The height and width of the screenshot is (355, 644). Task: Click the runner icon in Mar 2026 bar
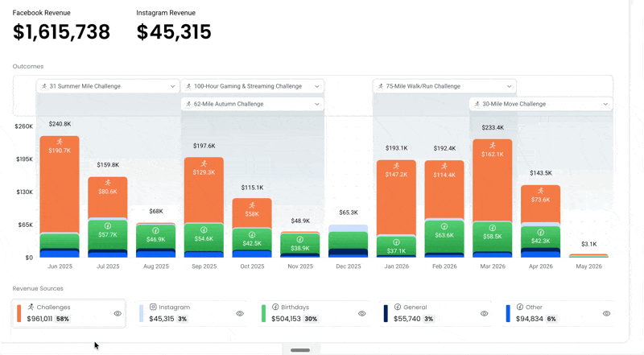click(x=493, y=145)
